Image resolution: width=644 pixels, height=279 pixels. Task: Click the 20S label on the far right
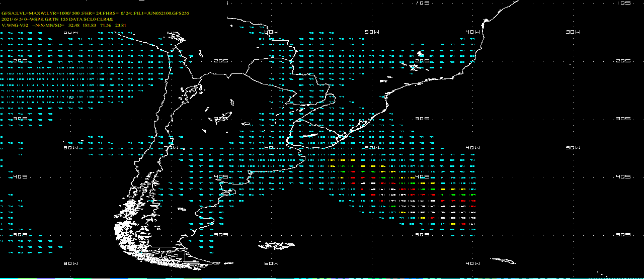click(623, 61)
